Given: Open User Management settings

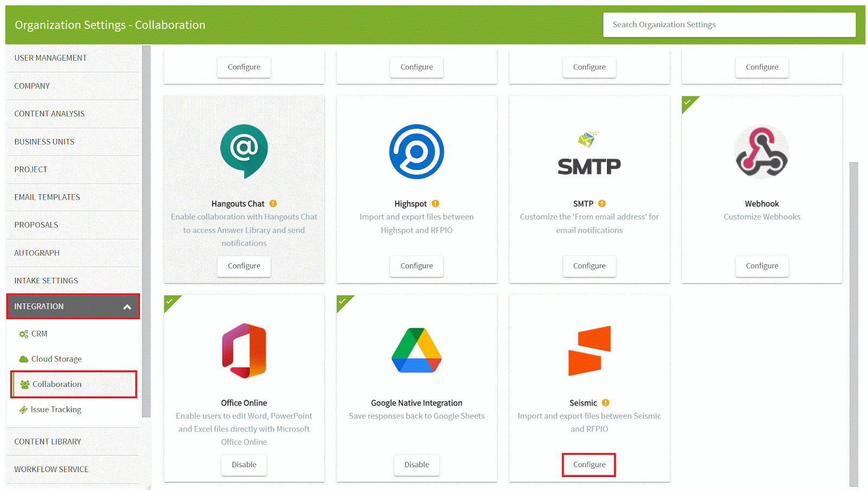Looking at the screenshot, I should [x=73, y=58].
